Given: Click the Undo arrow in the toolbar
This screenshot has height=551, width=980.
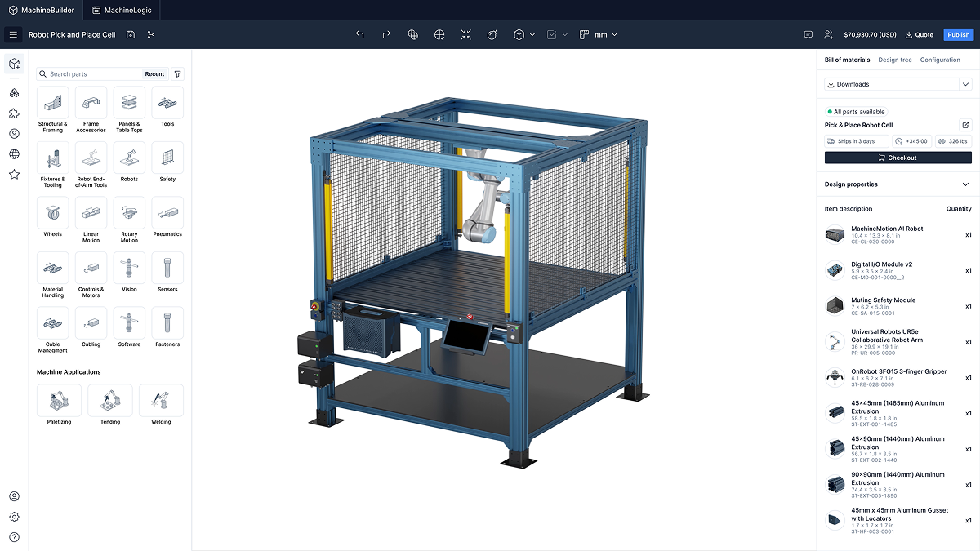Looking at the screenshot, I should 359,34.
